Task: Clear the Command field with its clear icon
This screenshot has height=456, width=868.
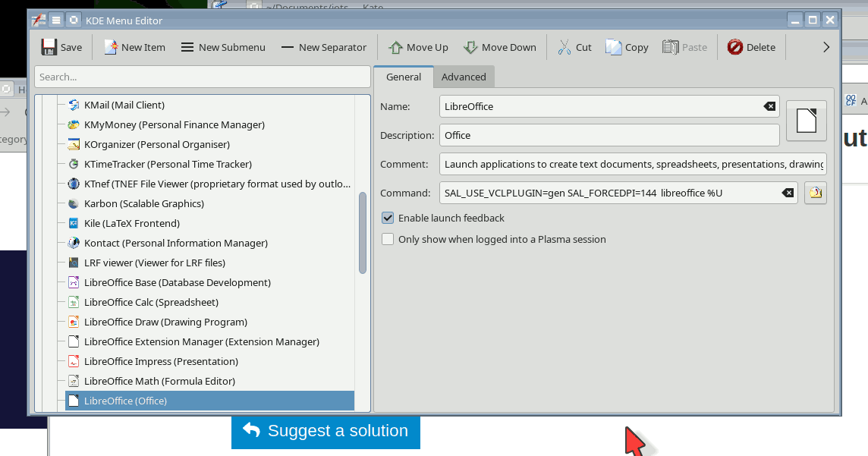Action: point(788,193)
